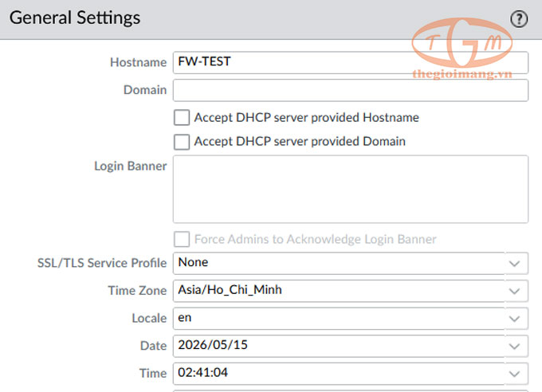
Task: Enable Accept DHCP server provided Hostname
Action: point(182,118)
